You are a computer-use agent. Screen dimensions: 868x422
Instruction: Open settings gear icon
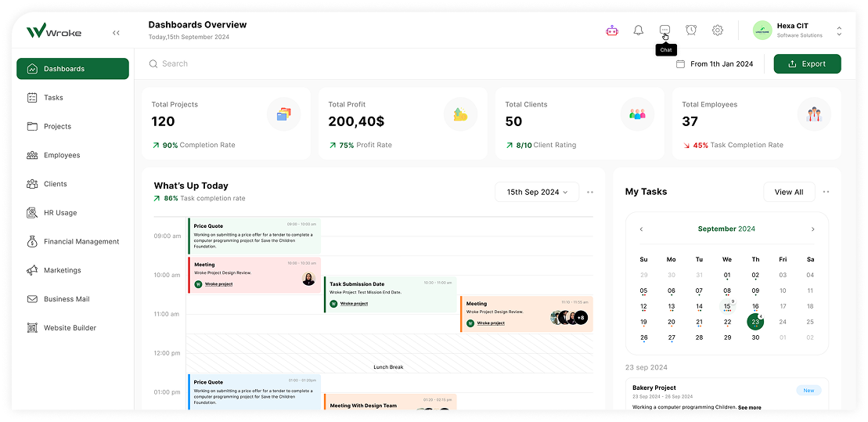pyautogui.click(x=718, y=31)
